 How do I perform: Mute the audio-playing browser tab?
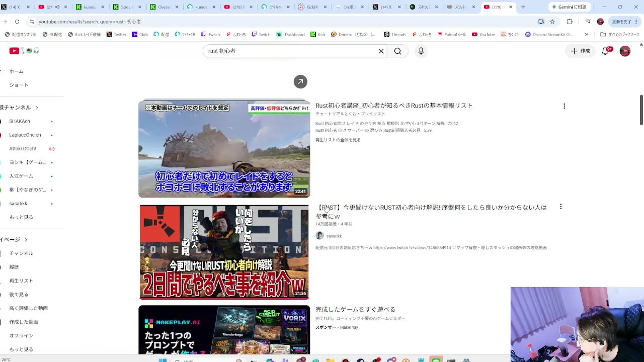click(x=57, y=7)
